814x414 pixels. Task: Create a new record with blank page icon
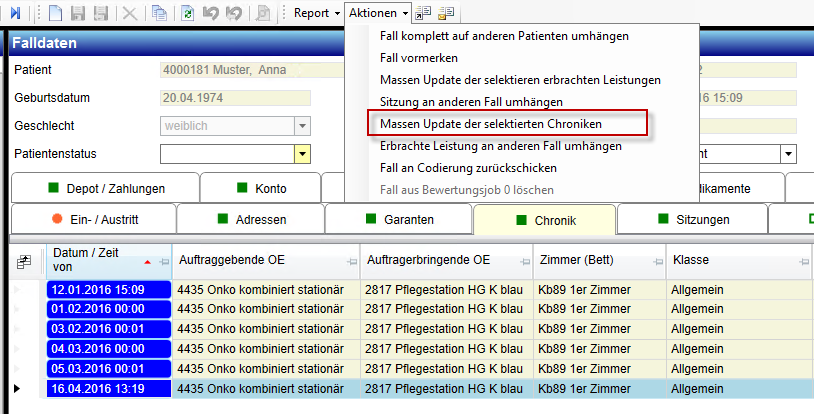click(x=56, y=13)
